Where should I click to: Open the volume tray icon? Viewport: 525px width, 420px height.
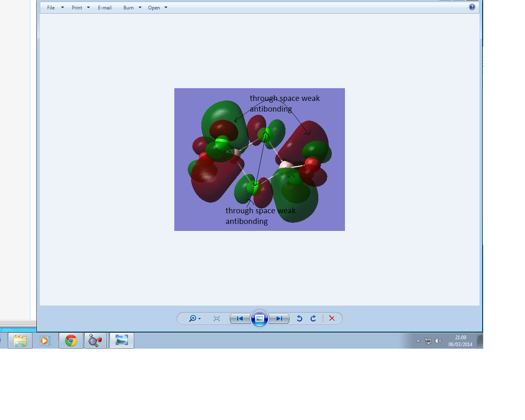(x=438, y=341)
